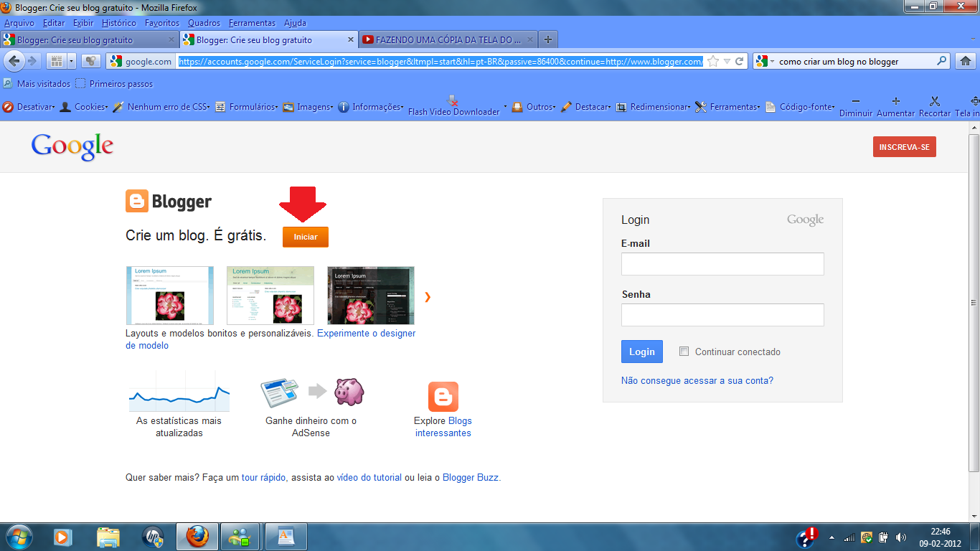Open Blogs interessantes link
The image size is (980, 551).
[x=443, y=427]
